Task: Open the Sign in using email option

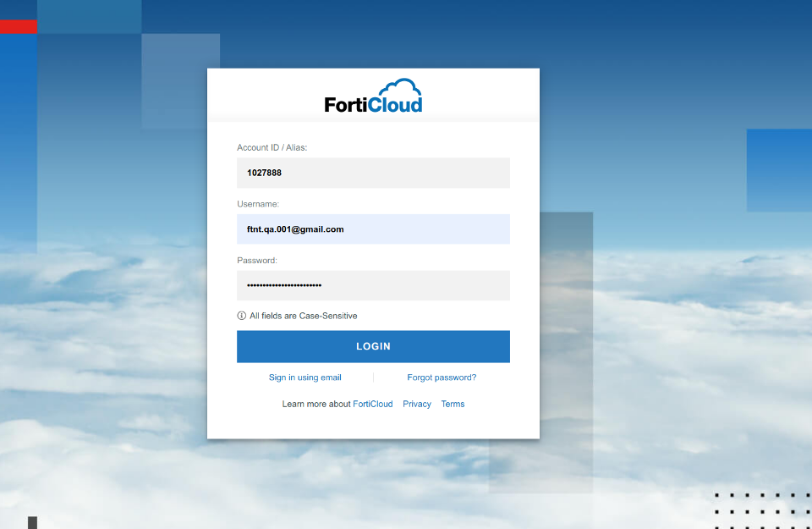Action: click(304, 377)
